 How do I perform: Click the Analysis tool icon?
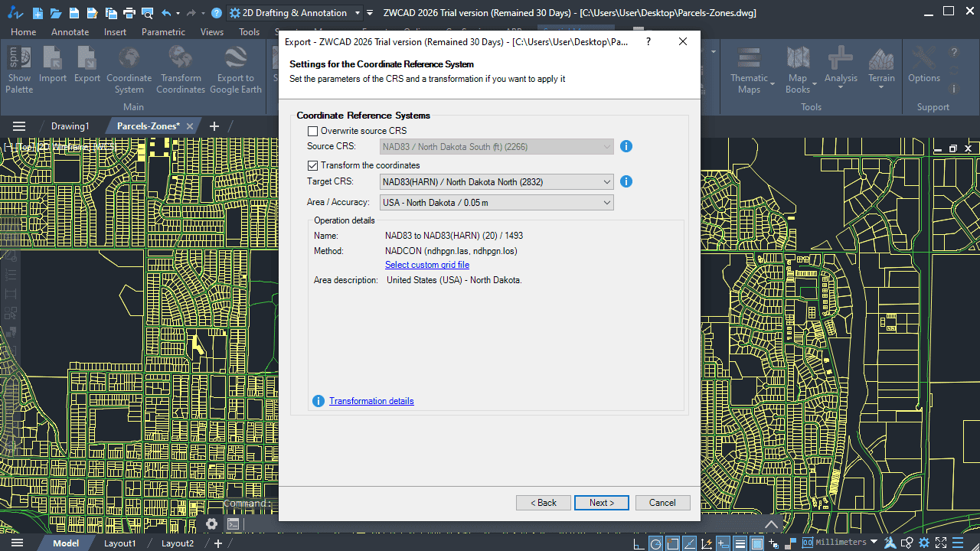point(841,67)
